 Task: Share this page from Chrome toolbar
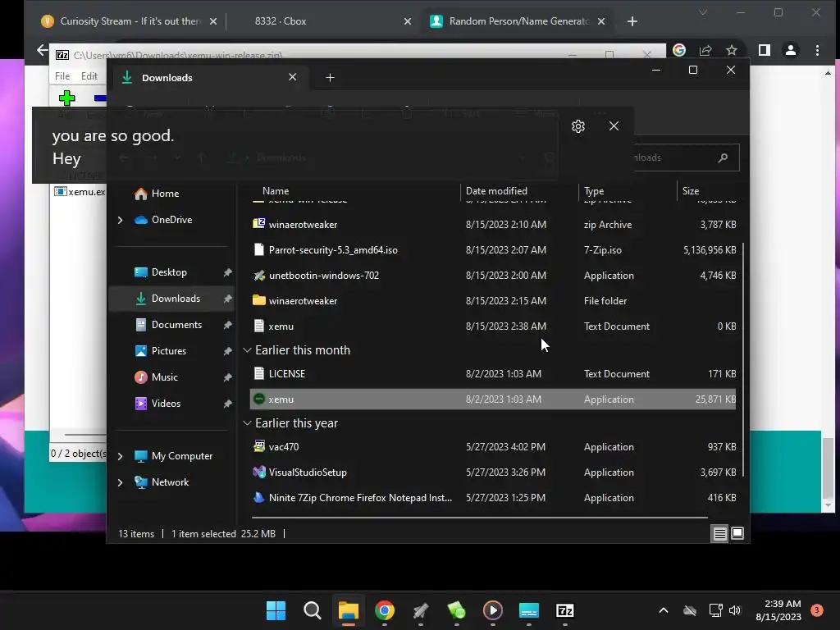point(705,50)
